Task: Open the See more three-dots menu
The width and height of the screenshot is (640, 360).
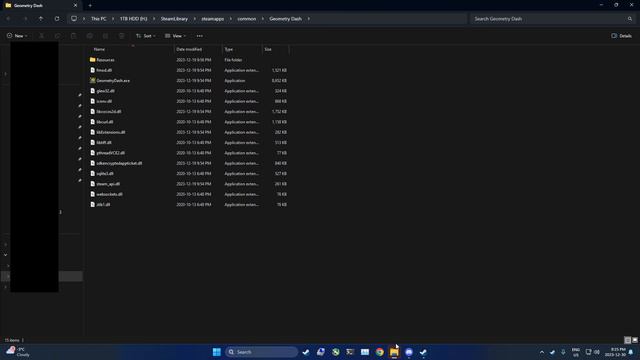Action: (200, 36)
